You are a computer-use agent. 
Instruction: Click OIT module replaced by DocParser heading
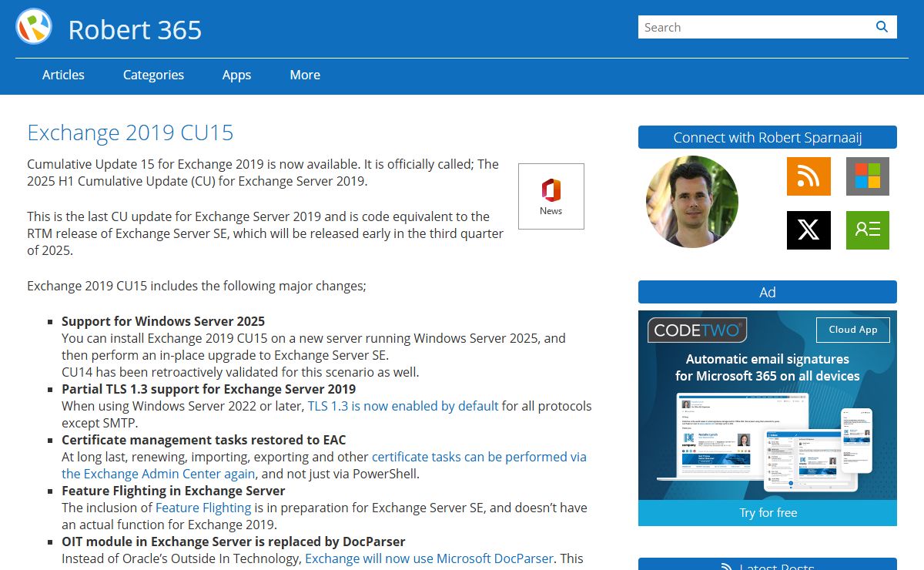click(x=233, y=541)
